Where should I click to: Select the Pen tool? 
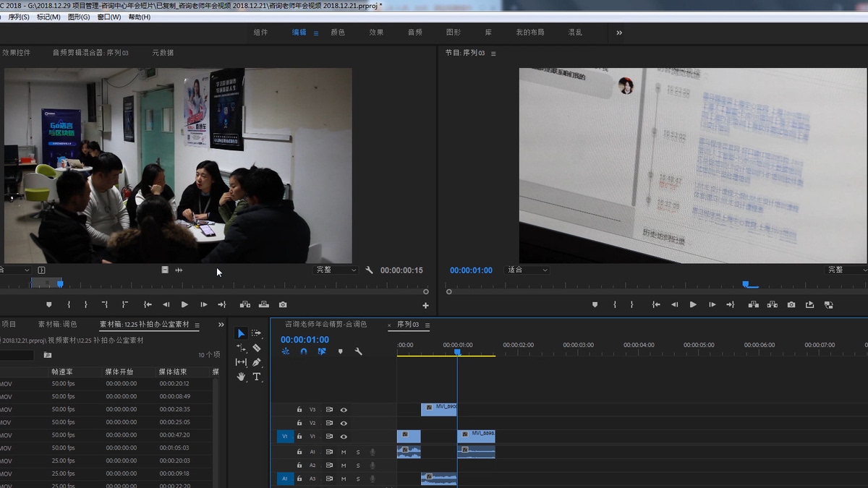[x=256, y=362]
